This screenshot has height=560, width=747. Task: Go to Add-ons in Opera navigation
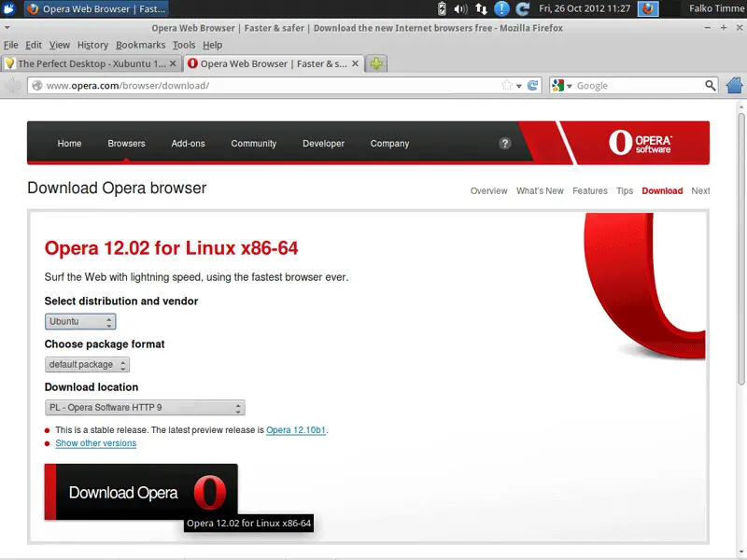189,144
